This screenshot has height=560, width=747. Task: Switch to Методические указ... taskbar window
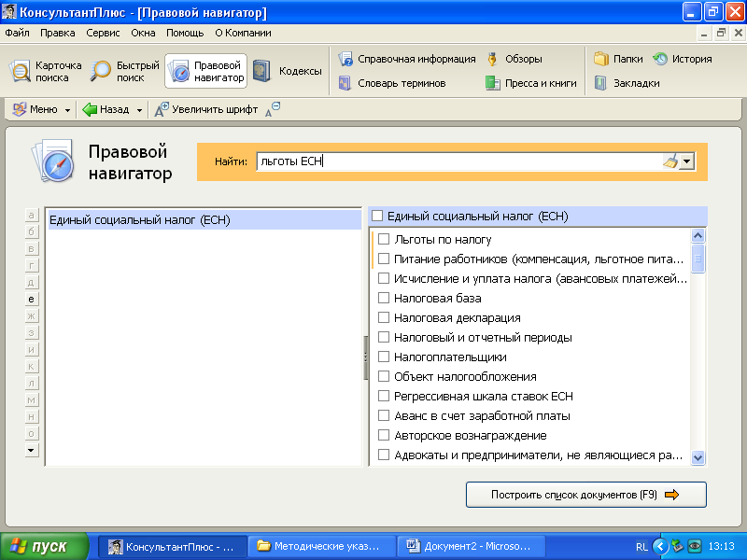pyautogui.click(x=322, y=546)
